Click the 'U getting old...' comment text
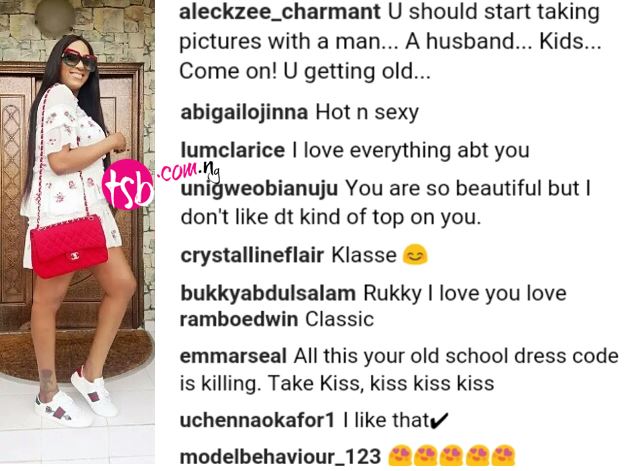The image size is (625, 471). [357, 72]
